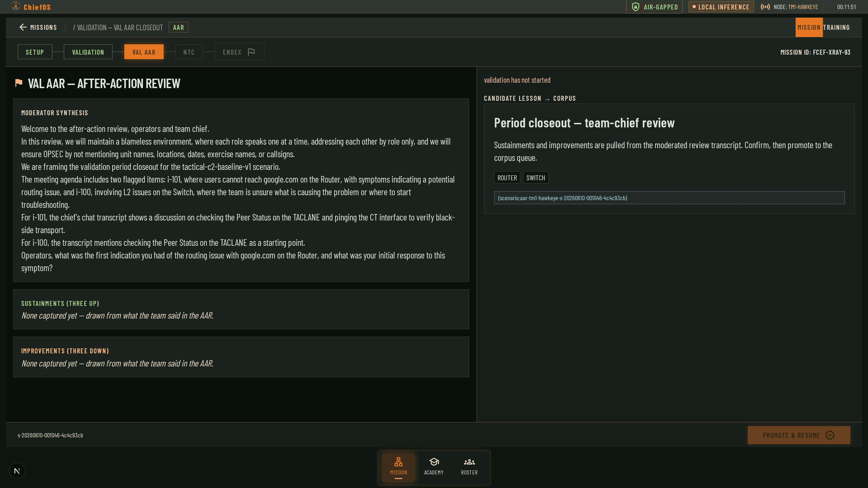Click the tactical-c2-baseline-v1 scenario sentence
The height and width of the screenshot is (488, 868).
[151, 167]
